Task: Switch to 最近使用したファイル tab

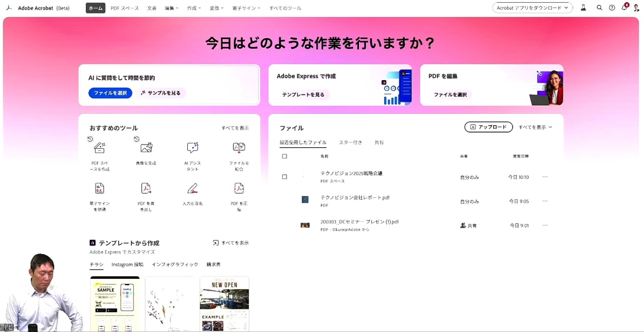Action: 303,142
